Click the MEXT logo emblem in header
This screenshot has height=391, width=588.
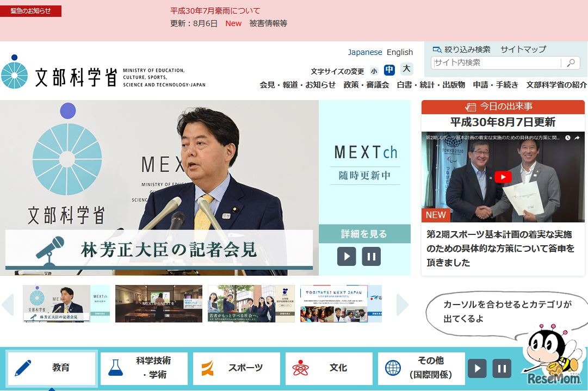[14, 72]
